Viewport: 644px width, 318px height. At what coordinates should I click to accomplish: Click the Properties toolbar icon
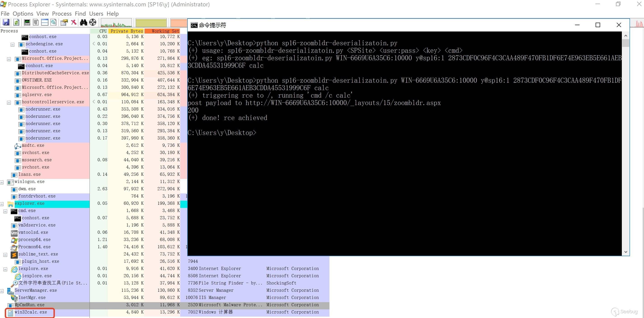pos(64,22)
